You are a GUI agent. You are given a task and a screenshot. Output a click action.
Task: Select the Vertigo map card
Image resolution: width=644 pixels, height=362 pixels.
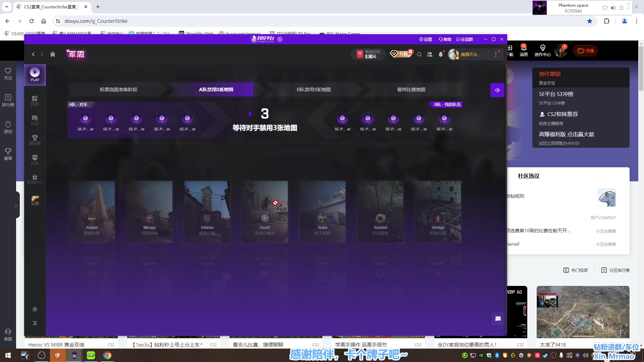pos(438,212)
